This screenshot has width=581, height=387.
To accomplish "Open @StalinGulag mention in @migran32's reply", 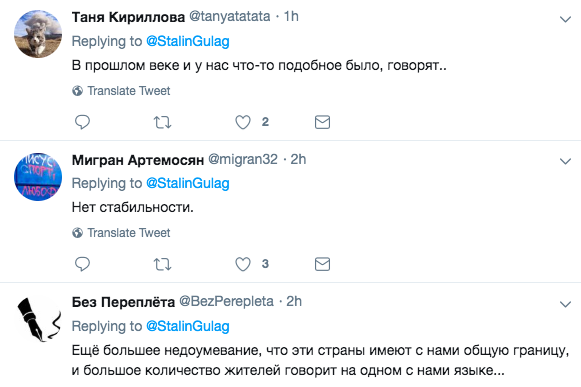I will (188, 183).
